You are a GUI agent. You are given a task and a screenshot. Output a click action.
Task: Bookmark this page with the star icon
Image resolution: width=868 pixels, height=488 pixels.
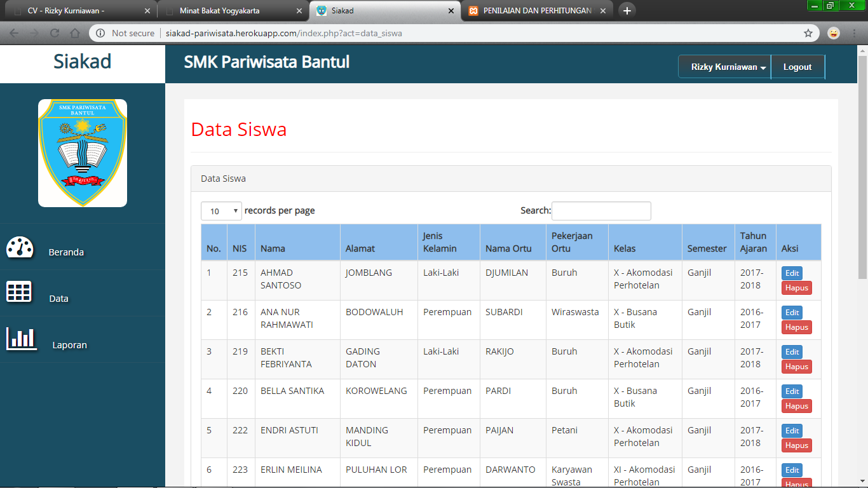(x=808, y=33)
